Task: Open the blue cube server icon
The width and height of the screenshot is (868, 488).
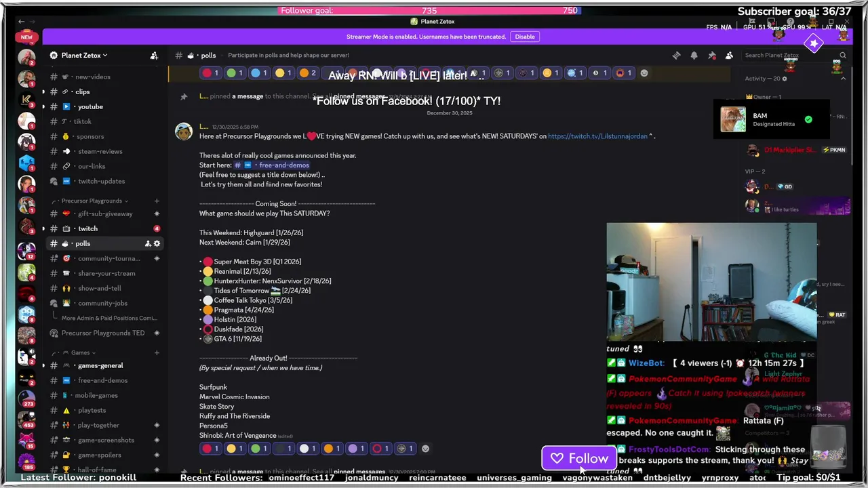Action: coord(26,163)
